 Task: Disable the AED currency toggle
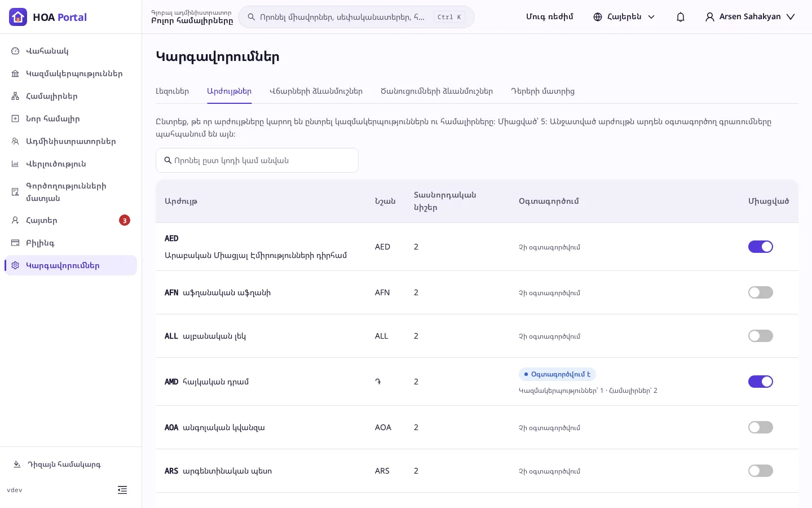[761, 247]
